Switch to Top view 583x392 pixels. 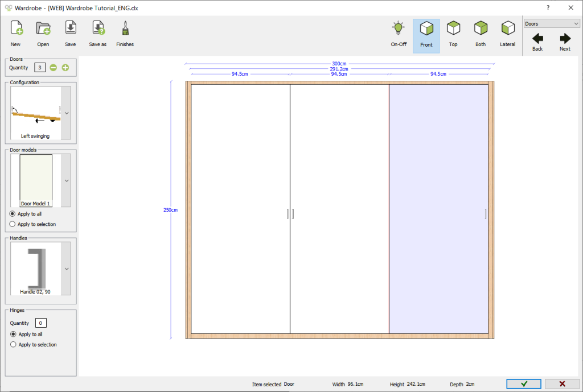pyautogui.click(x=453, y=34)
